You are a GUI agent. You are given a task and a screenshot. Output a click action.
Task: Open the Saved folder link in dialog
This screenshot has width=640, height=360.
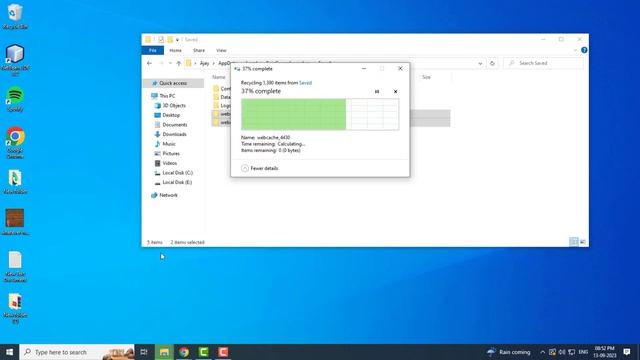[x=305, y=83]
